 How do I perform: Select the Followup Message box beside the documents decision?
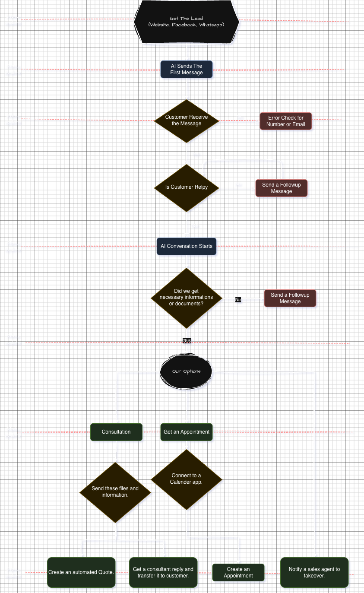click(290, 298)
